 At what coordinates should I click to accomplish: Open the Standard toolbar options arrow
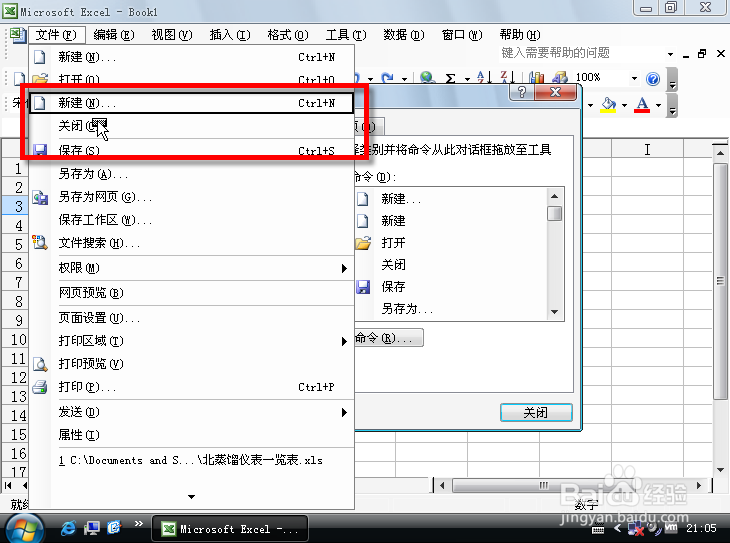point(672,80)
